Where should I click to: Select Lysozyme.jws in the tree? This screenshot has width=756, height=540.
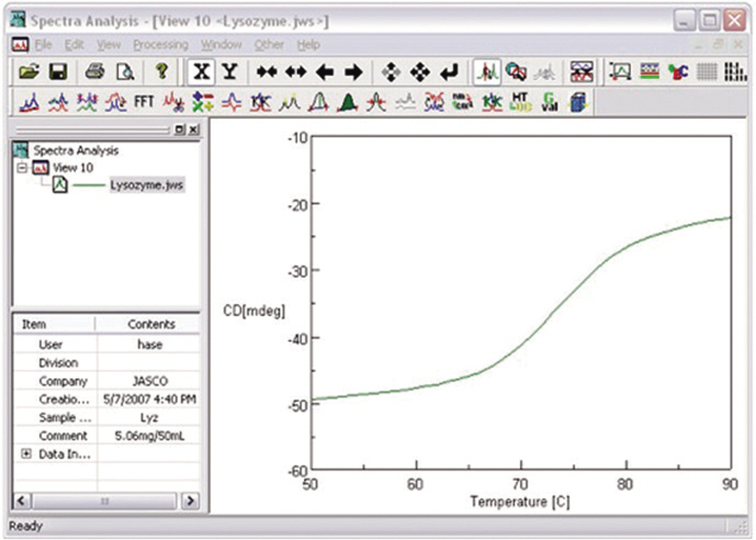coord(146,185)
